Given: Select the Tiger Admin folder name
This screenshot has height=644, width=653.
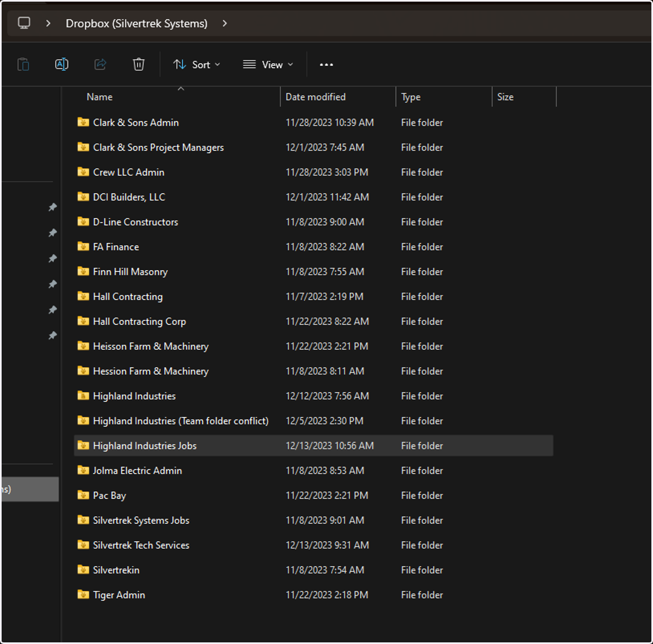Looking at the screenshot, I should pyautogui.click(x=119, y=595).
